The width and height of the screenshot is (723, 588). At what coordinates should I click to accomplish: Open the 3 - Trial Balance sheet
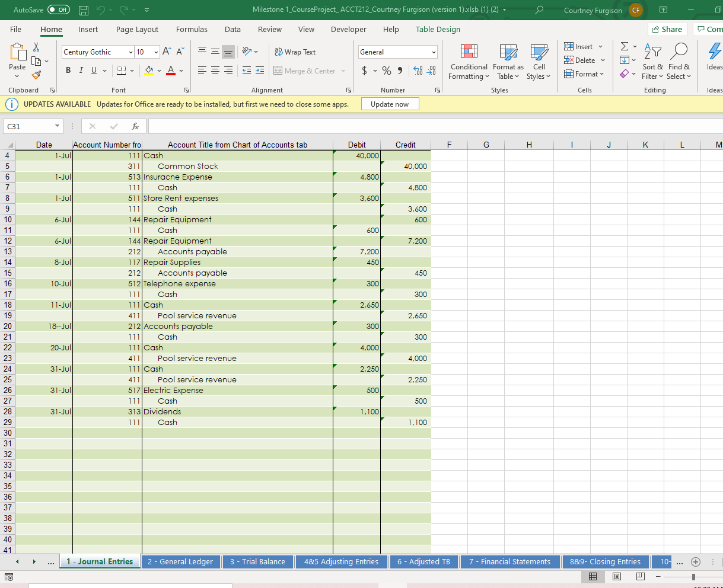point(257,562)
